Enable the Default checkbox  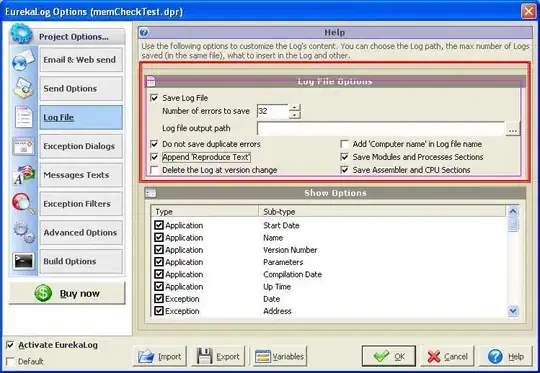click(10, 361)
